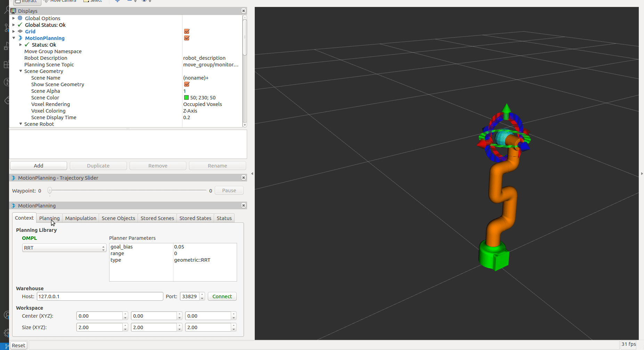The height and width of the screenshot is (350, 644).
Task: Click the Global Status checkmark icon
Action: coord(20,25)
